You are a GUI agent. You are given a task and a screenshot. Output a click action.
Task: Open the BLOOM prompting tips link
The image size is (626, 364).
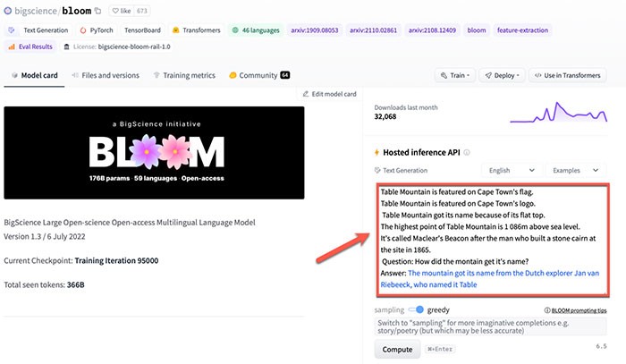(x=572, y=309)
